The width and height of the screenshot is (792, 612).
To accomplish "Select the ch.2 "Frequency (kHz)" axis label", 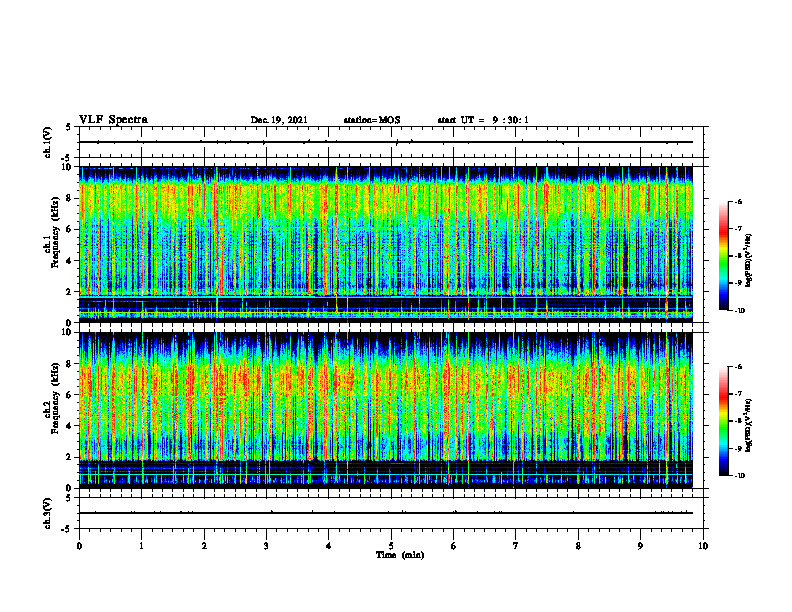I will [x=55, y=398].
